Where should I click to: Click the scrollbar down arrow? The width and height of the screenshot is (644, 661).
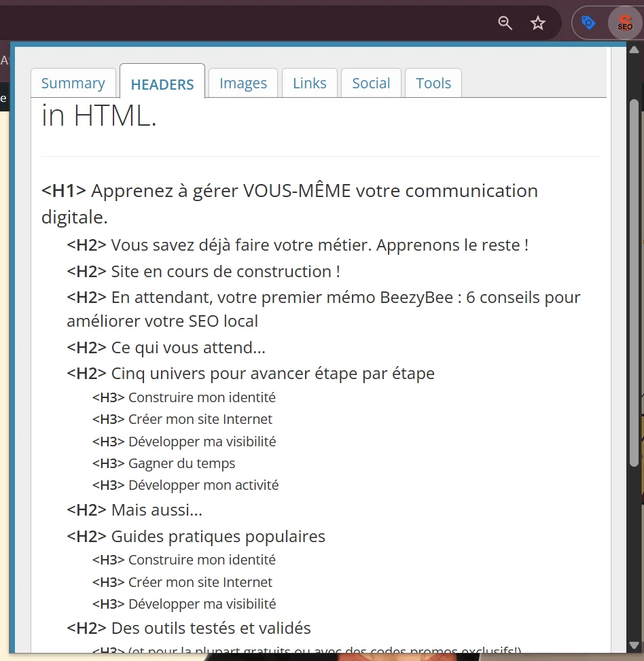pyautogui.click(x=634, y=645)
